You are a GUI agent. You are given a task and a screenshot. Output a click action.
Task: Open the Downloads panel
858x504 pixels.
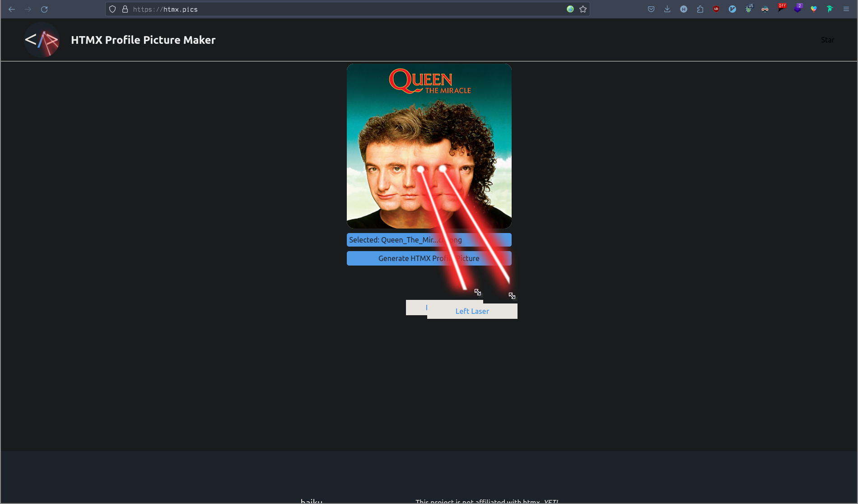click(x=667, y=9)
